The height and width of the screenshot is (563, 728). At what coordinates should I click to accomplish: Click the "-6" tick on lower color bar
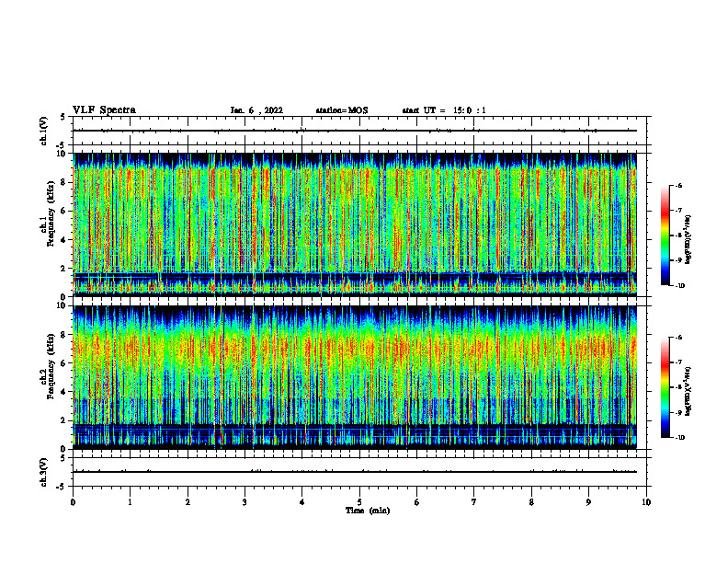pos(678,338)
